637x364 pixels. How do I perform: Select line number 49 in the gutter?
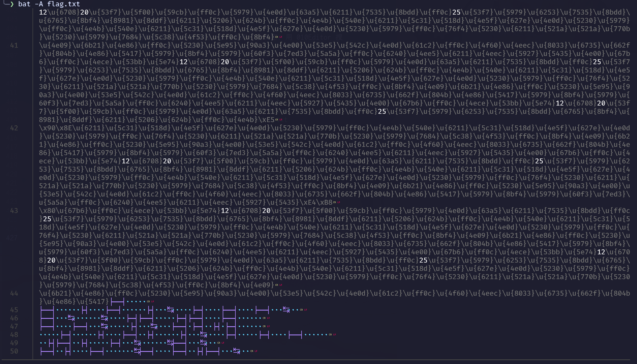(x=14, y=343)
